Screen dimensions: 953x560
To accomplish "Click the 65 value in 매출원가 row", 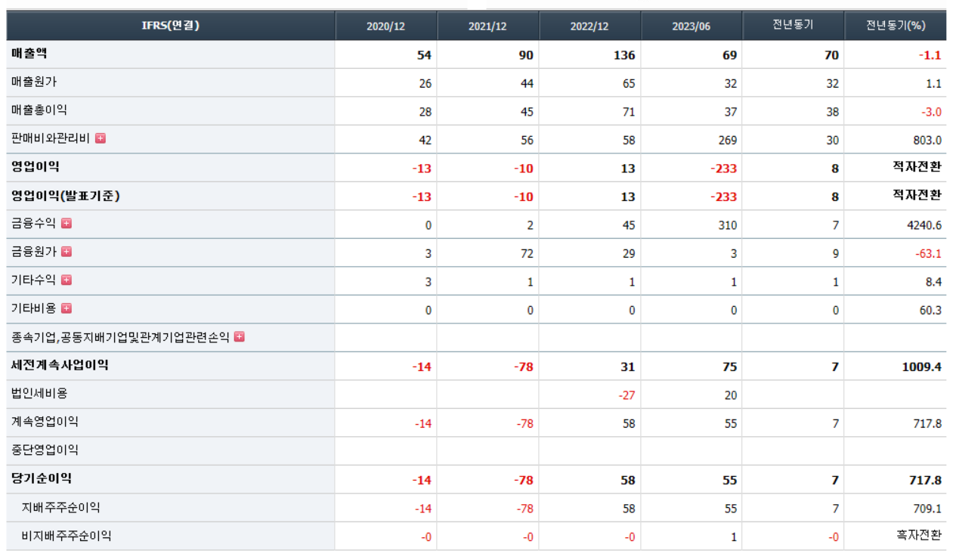I will tap(629, 84).
